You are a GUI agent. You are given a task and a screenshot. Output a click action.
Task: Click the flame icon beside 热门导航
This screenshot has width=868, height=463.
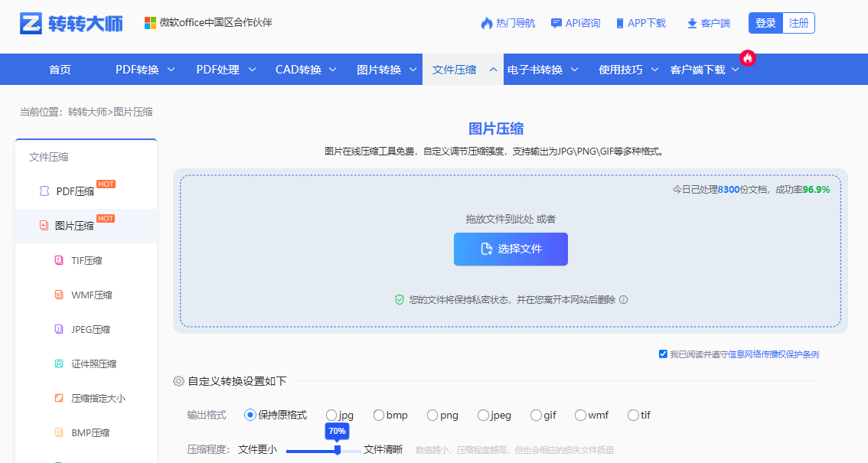coord(487,23)
